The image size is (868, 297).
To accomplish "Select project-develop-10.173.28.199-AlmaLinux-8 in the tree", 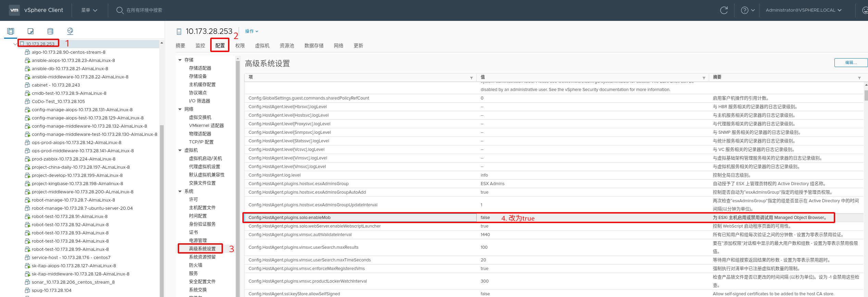I will [77, 176].
